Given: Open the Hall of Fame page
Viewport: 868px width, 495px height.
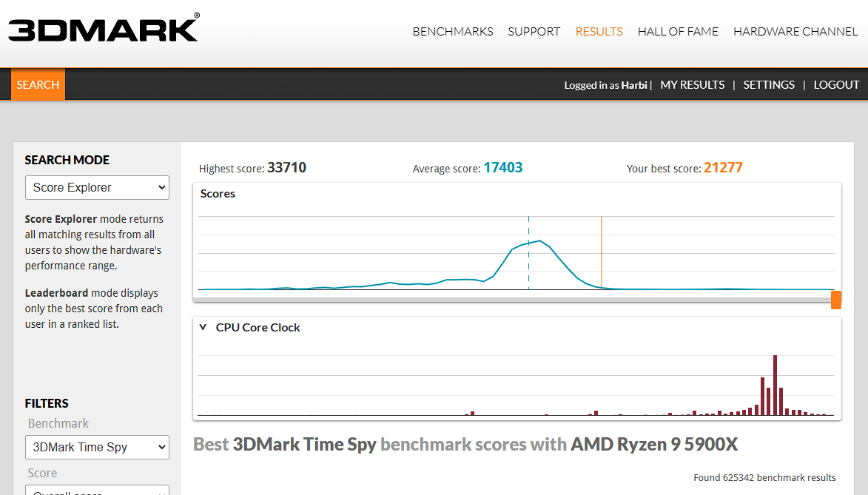Looking at the screenshot, I should [678, 32].
